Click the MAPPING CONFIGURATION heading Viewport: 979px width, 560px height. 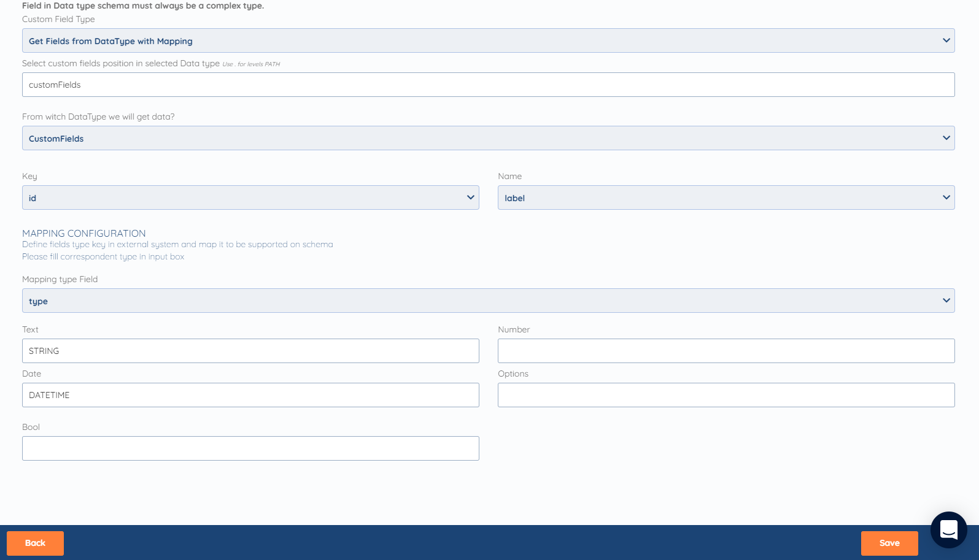click(84, 233)
